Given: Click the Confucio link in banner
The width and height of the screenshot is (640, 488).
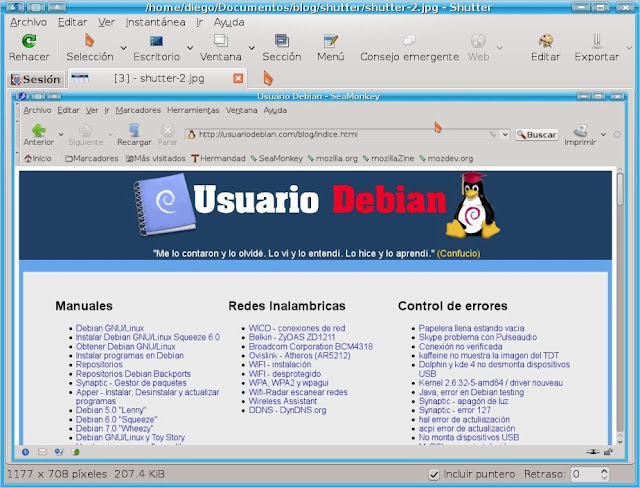Looking at the screenshot, I should click(458, 253).
